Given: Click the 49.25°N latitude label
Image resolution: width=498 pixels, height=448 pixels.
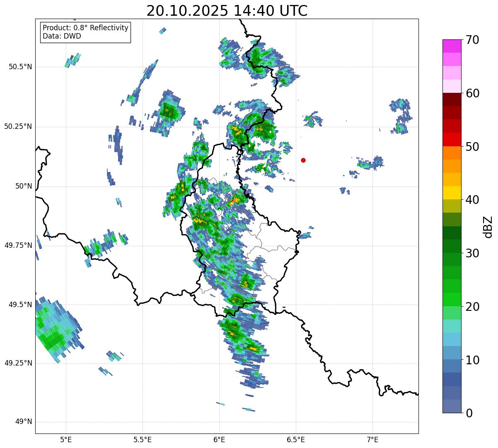Looking at the screenshot, I should pyautogui.click(x=18, y=363).
